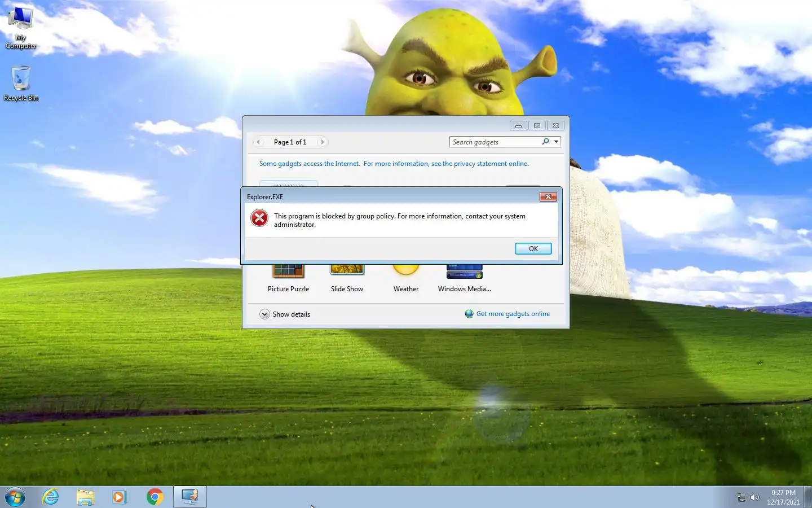812x508 pixels.
Task: Click the blocked by group policy message
Action: [400, 220]
